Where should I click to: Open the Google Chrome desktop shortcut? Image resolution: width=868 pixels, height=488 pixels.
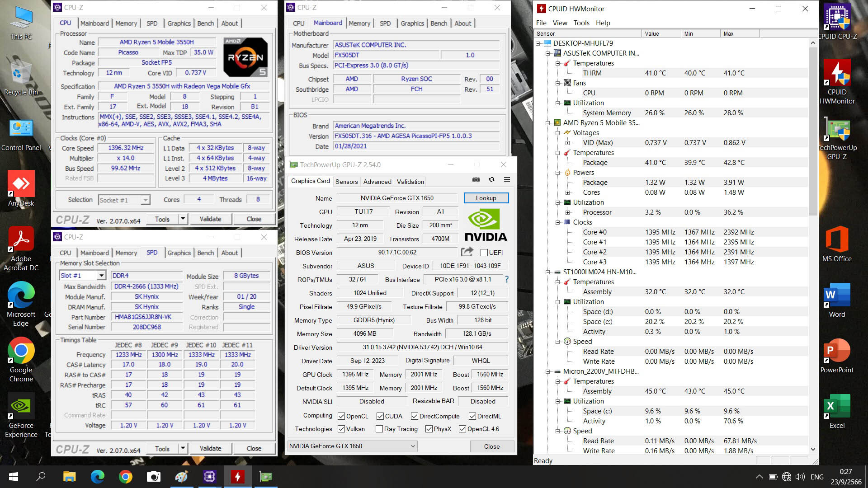pos(21,360)
